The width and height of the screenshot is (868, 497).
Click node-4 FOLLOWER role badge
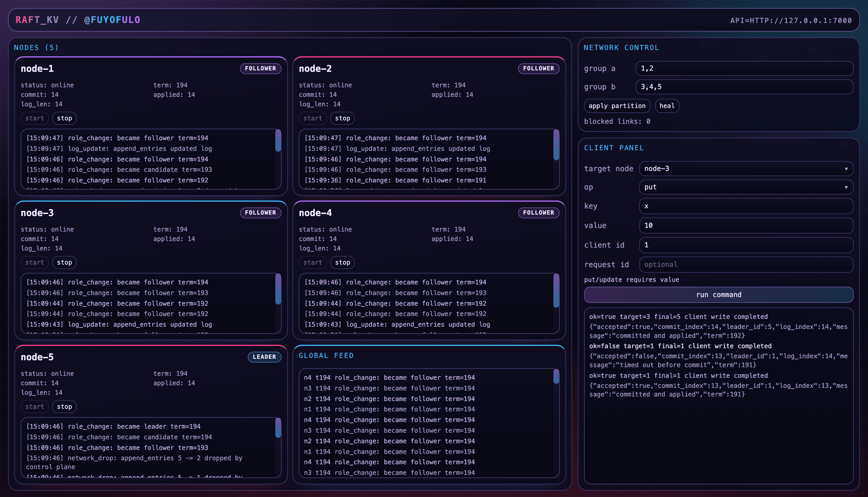(x=538, y=213)
